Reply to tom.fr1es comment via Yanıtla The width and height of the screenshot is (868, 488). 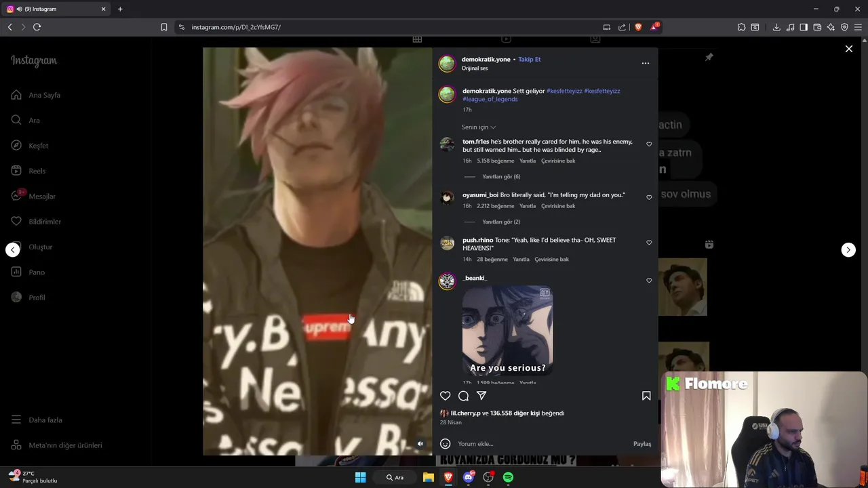(x=528, y=161)
